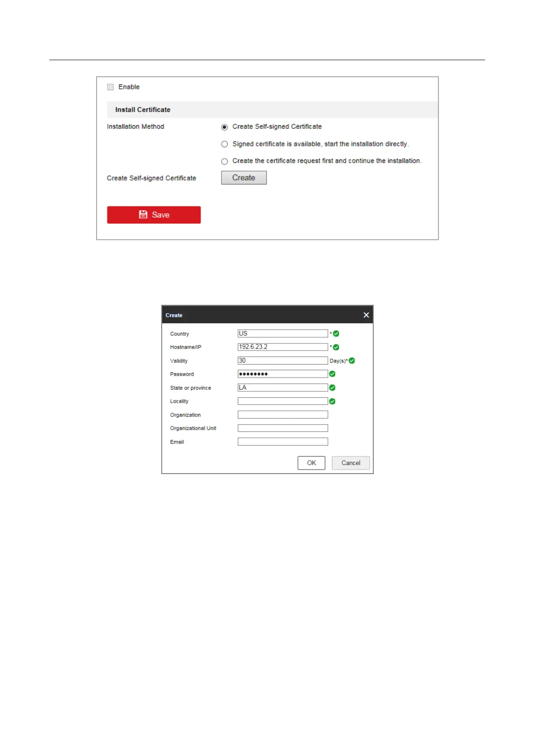Save the certificate settings
This screenshot has height=756, width=535.
154,215
